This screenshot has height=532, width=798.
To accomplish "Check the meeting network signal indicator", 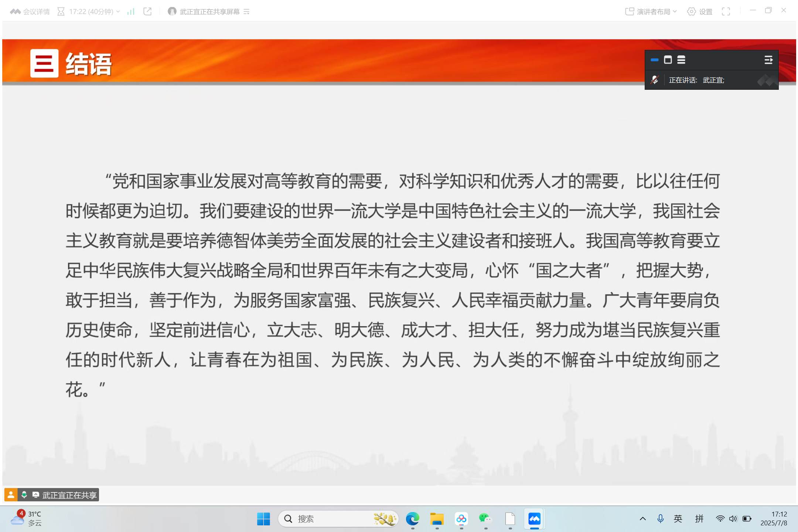I will coord(130,11).
